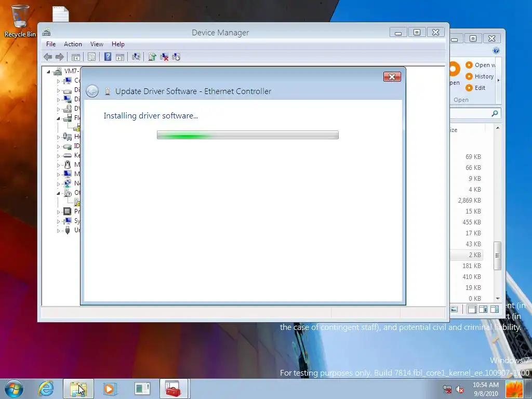Click the Scan for hardware changes icon
Viewport: 532px width, 399px height.
tap(136, 57)
